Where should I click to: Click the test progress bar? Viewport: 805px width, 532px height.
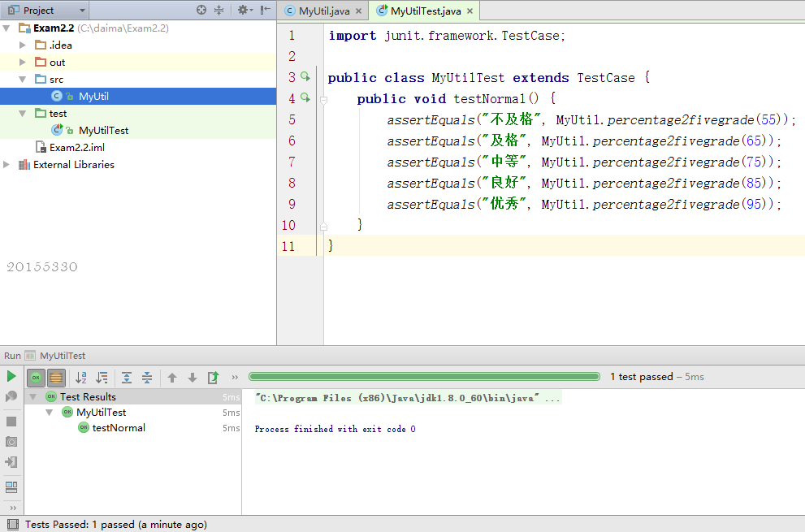tap(424, 376)
